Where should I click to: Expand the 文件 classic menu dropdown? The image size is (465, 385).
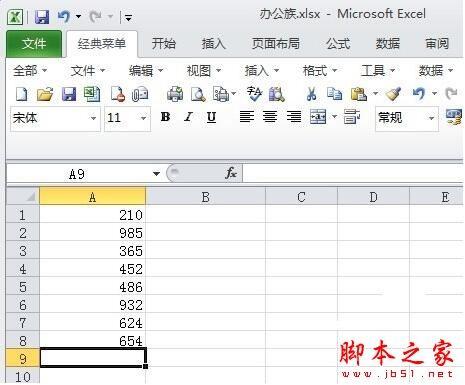[88, 71]
